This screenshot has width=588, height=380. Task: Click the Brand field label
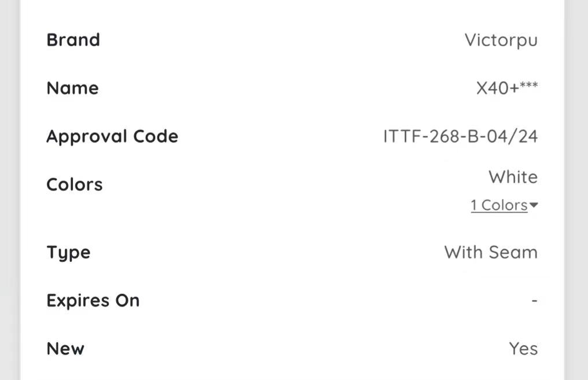[x=73, y=40]
